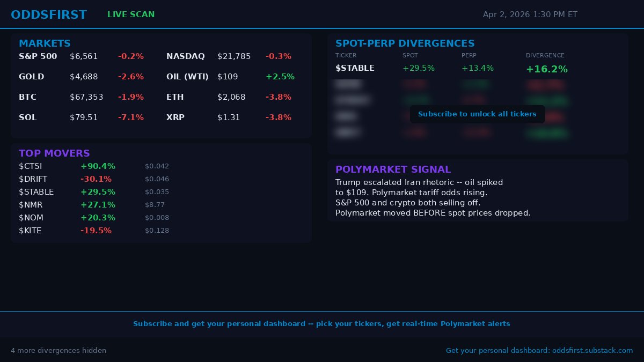Click the subscribe personal dashboard banner

(x=321, y=324)
